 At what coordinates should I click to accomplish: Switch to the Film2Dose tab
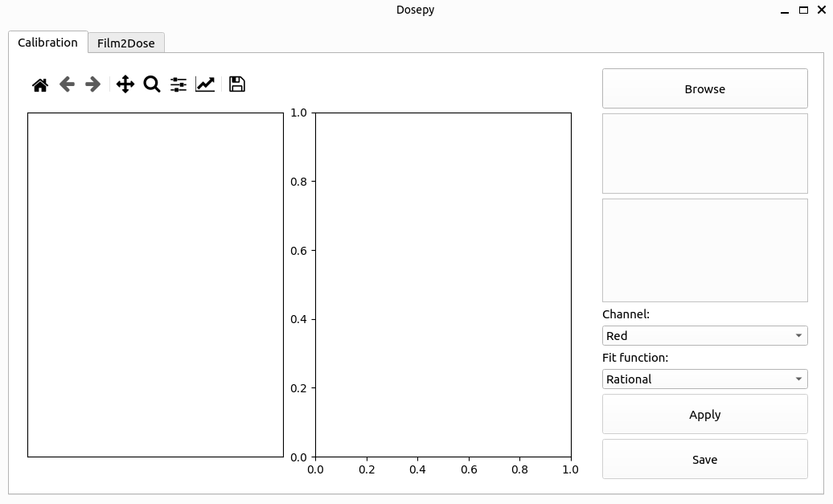(x=126, y=43)
